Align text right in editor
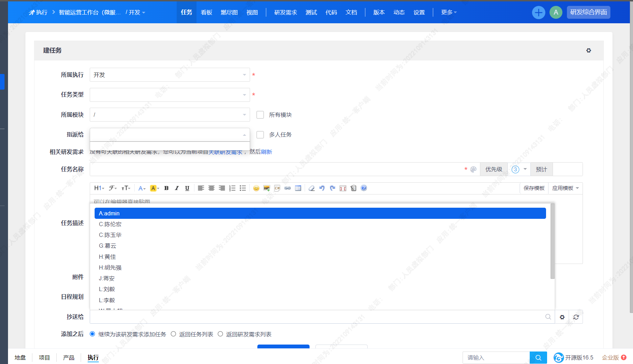Viewport: 633px width, 364px height. tap(222, 188)
